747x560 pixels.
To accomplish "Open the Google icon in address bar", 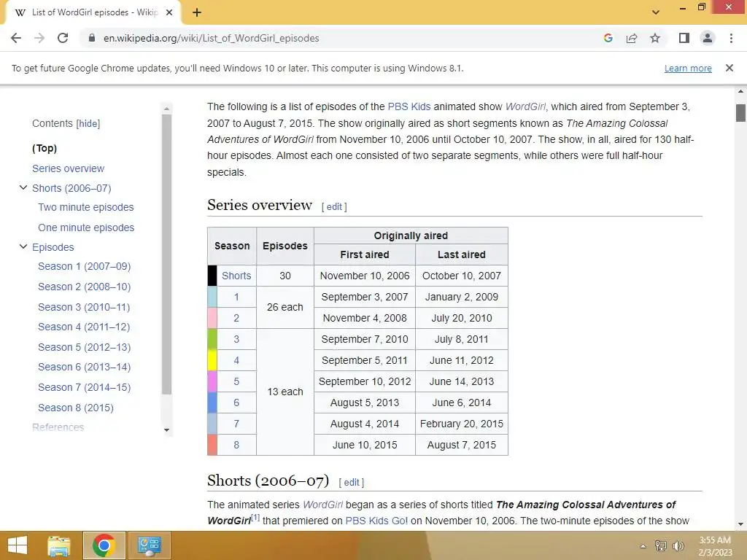I will pyautogui.click(x=608, y=38).
